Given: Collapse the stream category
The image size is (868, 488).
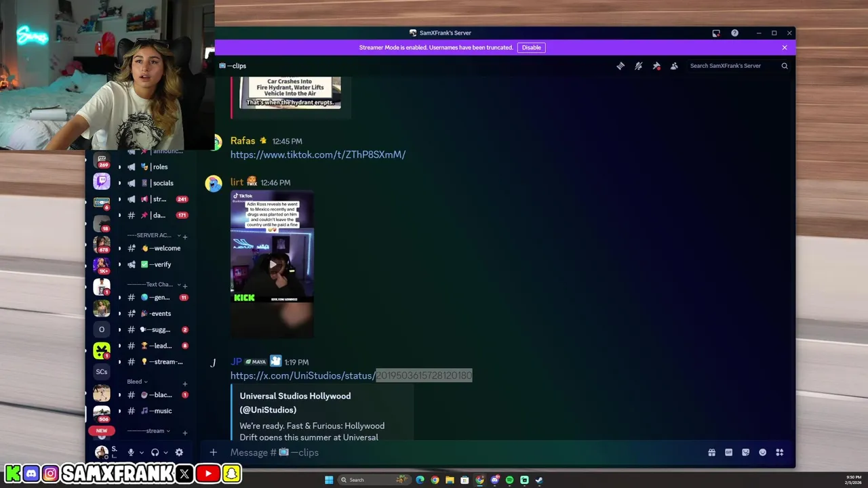Looking at the screenshot, I should click(x=149, y=431).
